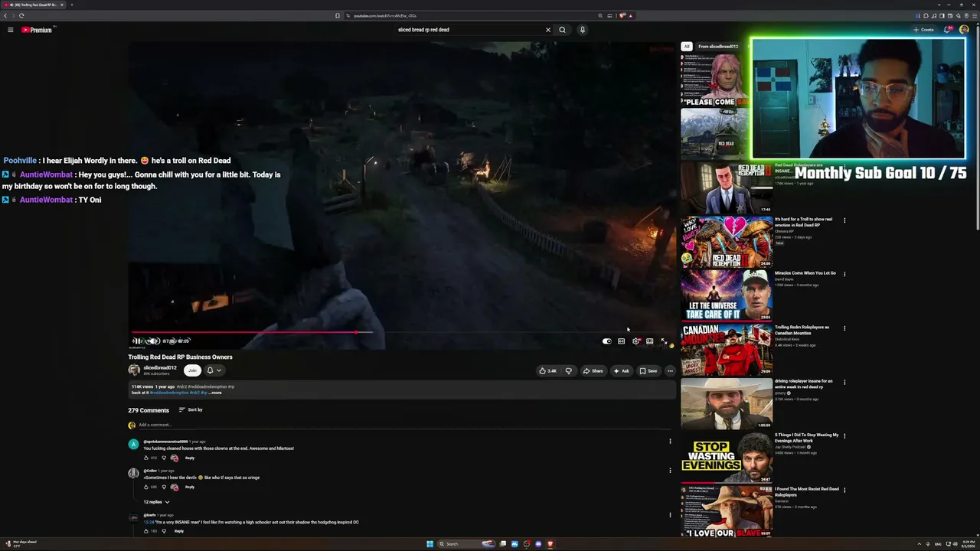The image size is (980, 551).
Task: Click the Join membership button
Action: 192,370
